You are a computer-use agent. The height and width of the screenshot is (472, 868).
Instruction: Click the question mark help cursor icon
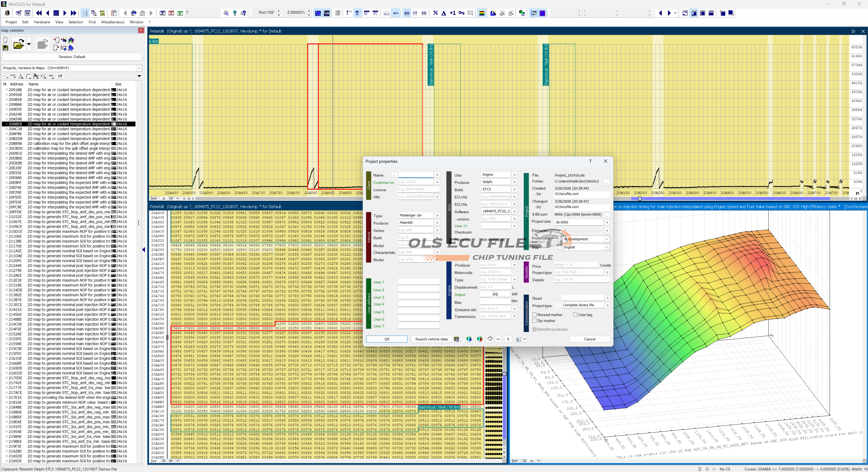[243, 13]
